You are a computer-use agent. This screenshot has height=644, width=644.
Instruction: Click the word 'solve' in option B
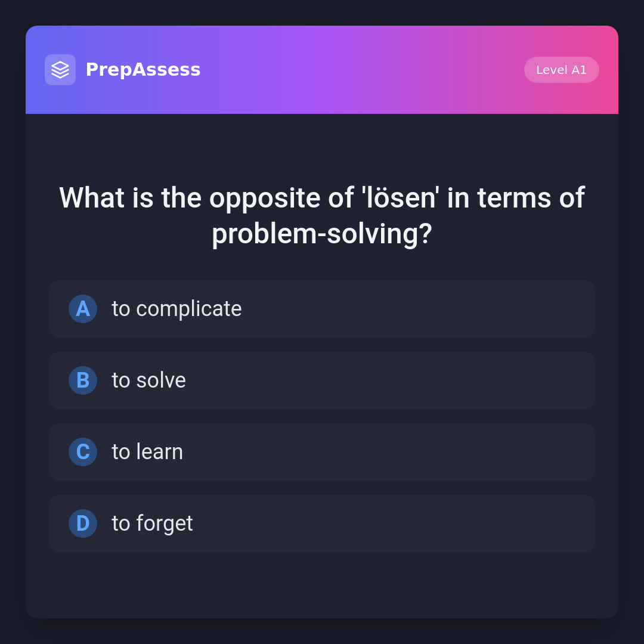pos(161,380)
